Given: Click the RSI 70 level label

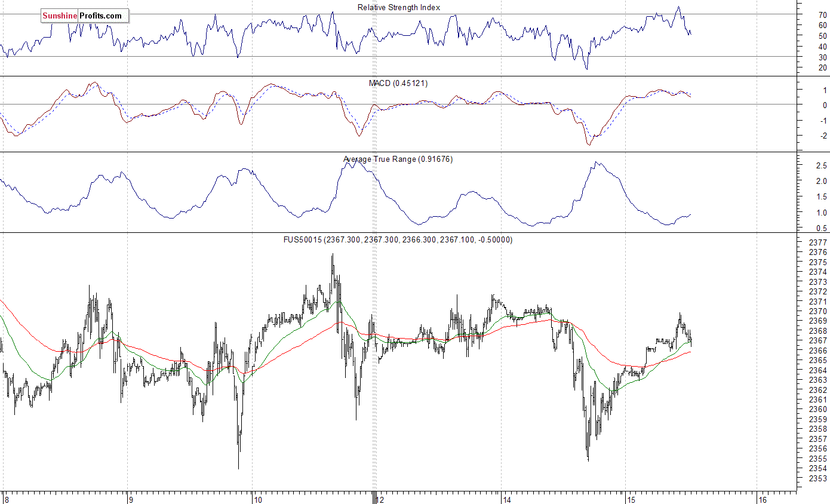Looking at the screenshot, I should (x=823, y=14).
